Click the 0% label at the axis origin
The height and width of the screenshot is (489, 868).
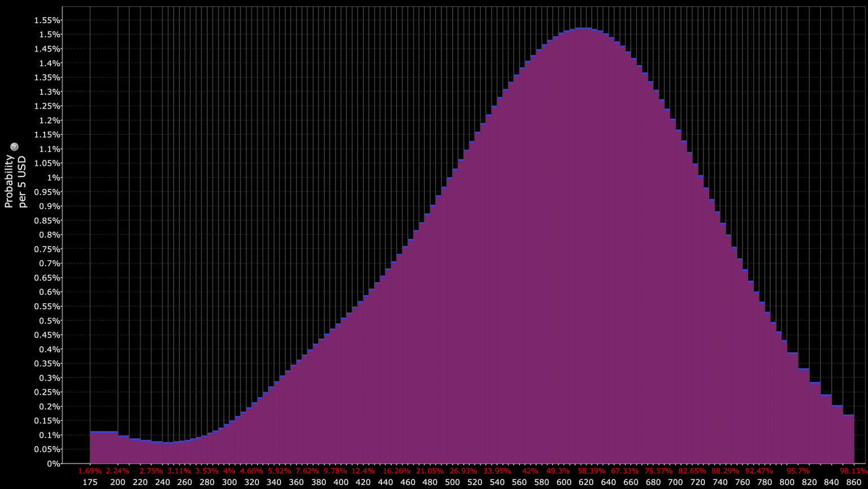53,464
